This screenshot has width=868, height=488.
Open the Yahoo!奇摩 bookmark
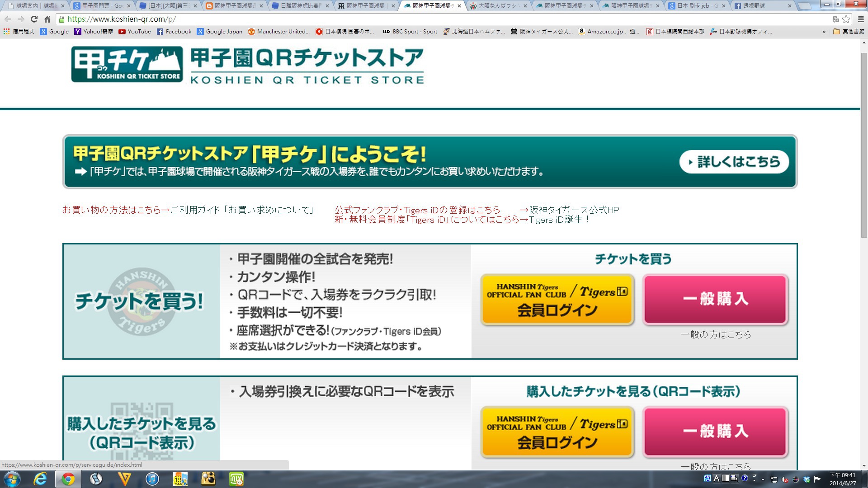tap(94, 31)
